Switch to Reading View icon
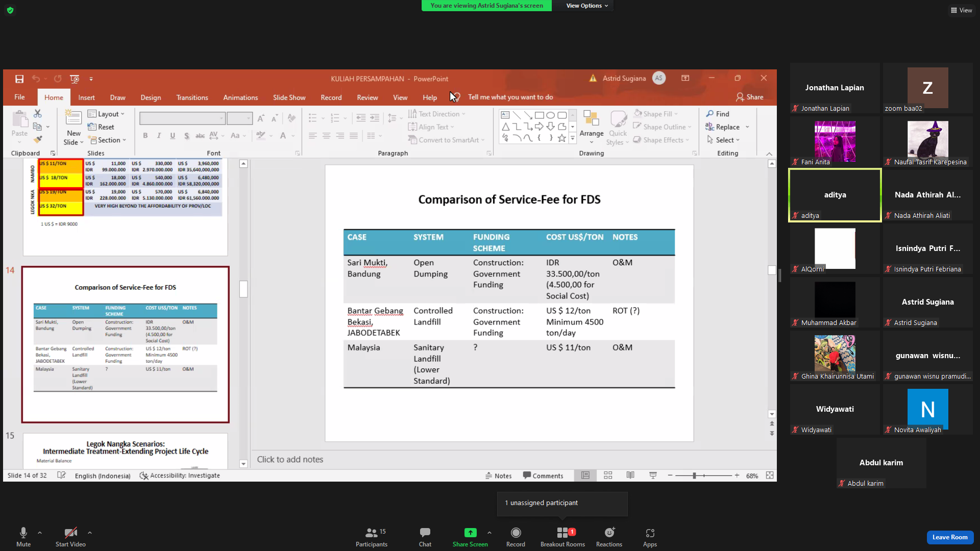980x551 pixels. pyautogui.click(x=630, y=475)
